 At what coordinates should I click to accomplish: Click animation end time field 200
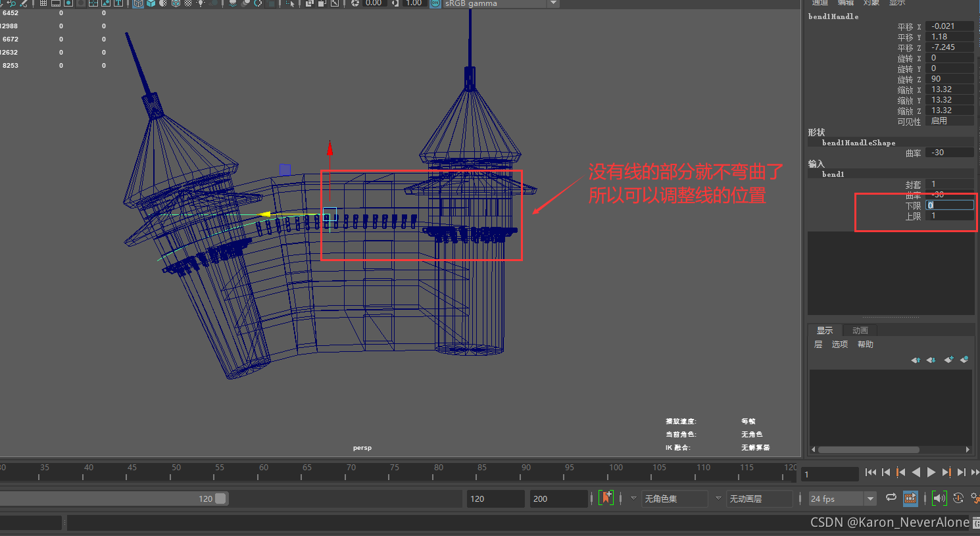click(x=559, y=499)
